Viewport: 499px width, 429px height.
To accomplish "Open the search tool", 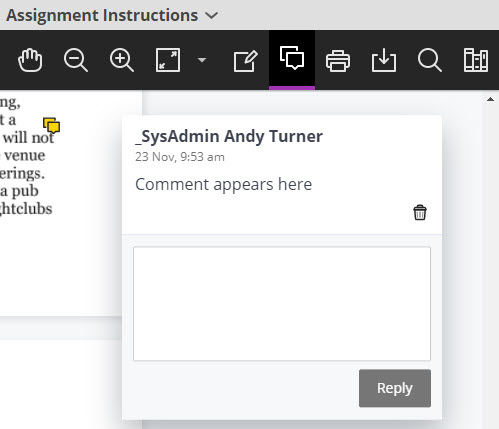I will pyautogui.click(x=430, y=60).
